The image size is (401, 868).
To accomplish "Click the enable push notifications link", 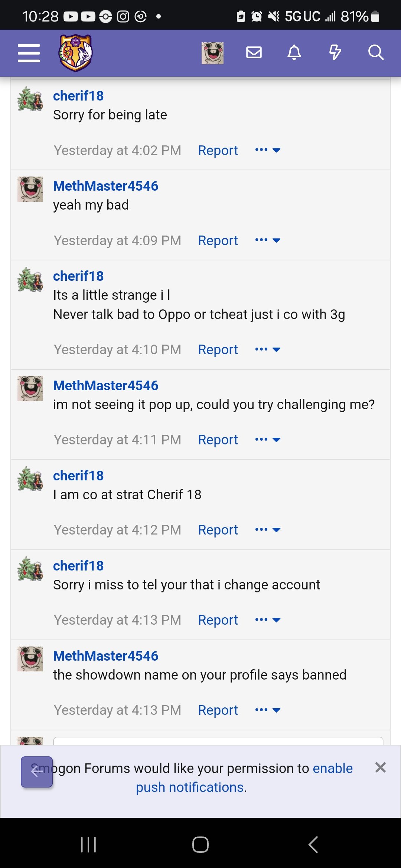I will pyautogui.click(x=244, y=777).
